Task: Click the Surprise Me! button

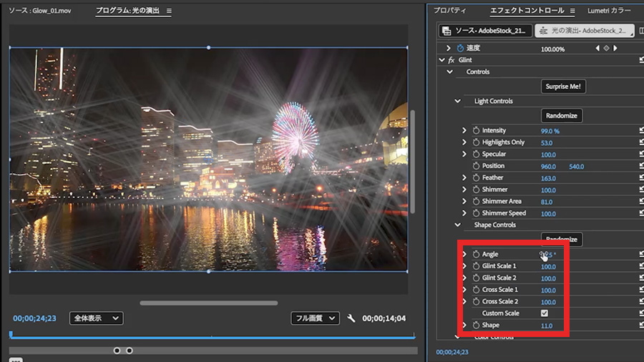Action: tap(563, 87)
